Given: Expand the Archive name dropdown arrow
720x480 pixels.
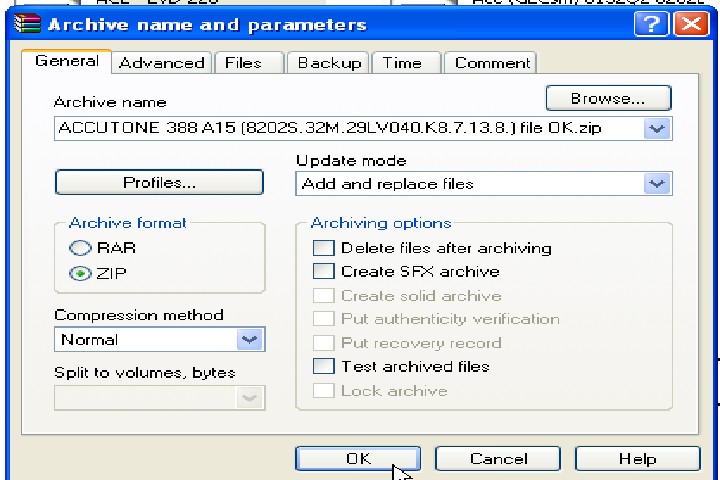Looking at the screenshot, I should 657,129.
